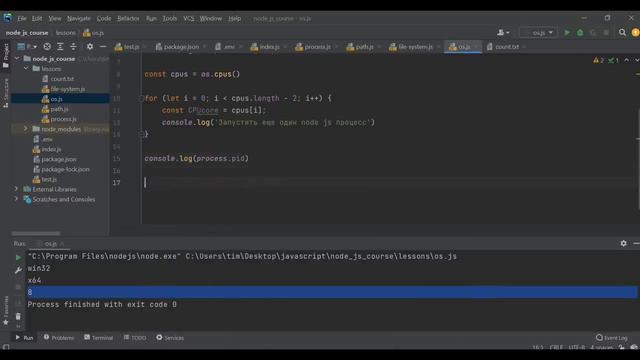The image size is (640, 360).
Task: Click the Project panel horizontal scrollbar
Action: tap(36, 233)
